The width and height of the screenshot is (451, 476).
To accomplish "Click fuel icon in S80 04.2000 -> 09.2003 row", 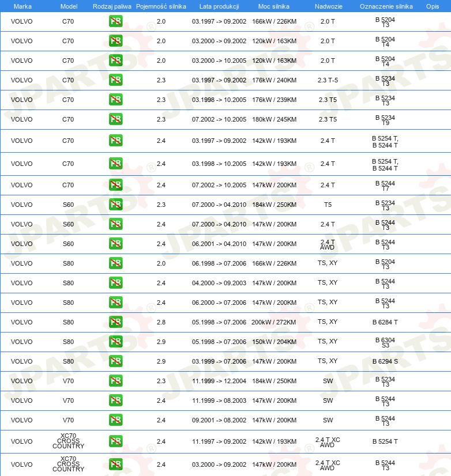I will (115, 282).
